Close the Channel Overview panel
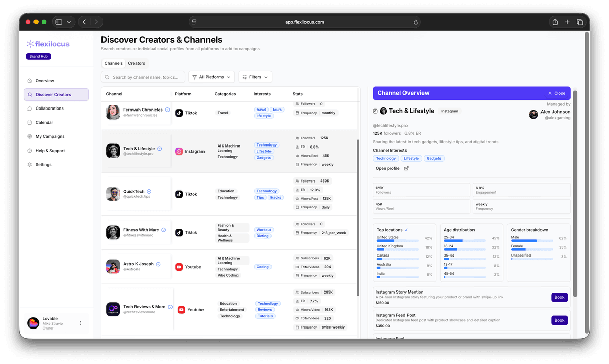The image size is (609, 364). coord(556,93)
